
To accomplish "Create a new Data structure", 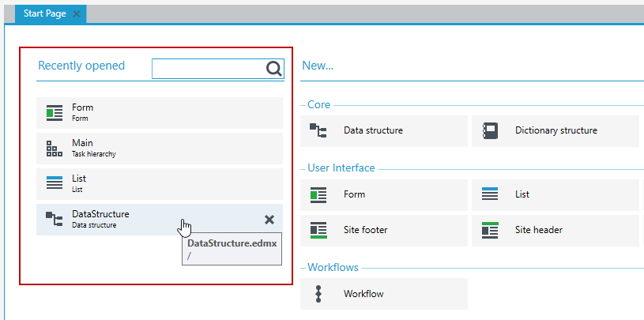I will (x=384, y=131).
